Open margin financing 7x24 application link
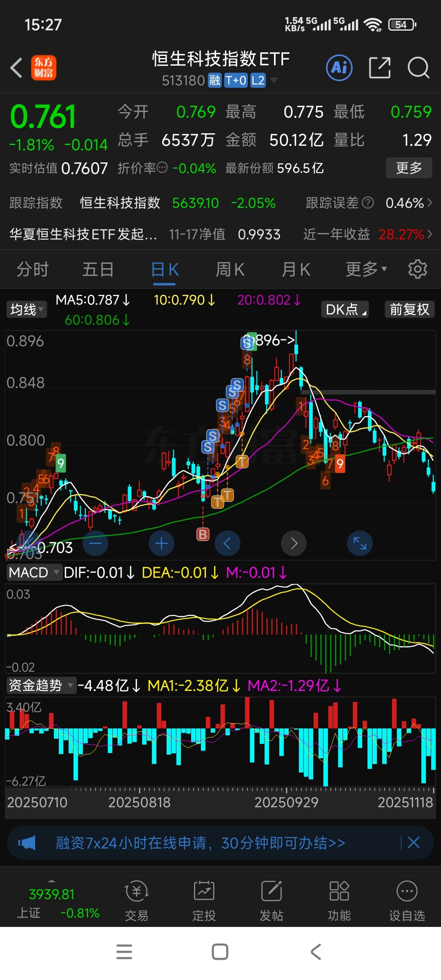This screenshot has width=441, height=980. pyautogui.click(x=200, y=843)
